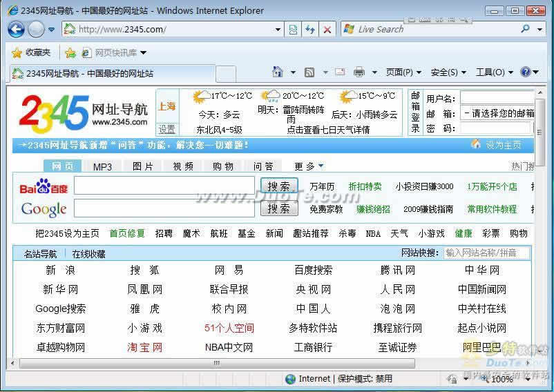Click the 网站快搜 input box
Screen dimensions: 554x392
[x=486, y=253]
